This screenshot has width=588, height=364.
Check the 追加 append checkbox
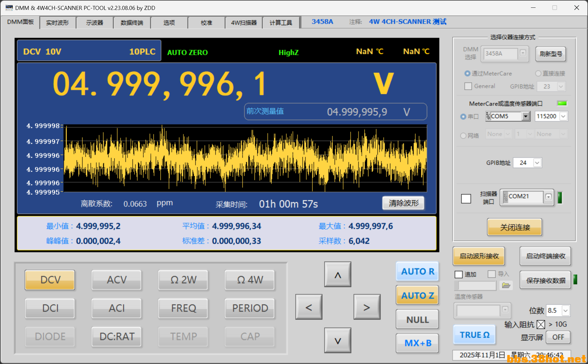pyautogui.click(x=459, y=274)
